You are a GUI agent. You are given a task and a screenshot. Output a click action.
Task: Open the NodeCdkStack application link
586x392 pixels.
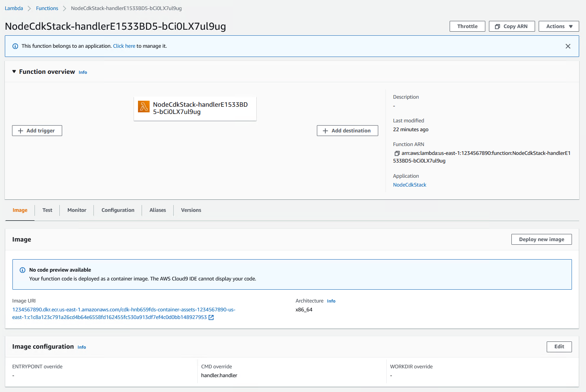[410, 185]
